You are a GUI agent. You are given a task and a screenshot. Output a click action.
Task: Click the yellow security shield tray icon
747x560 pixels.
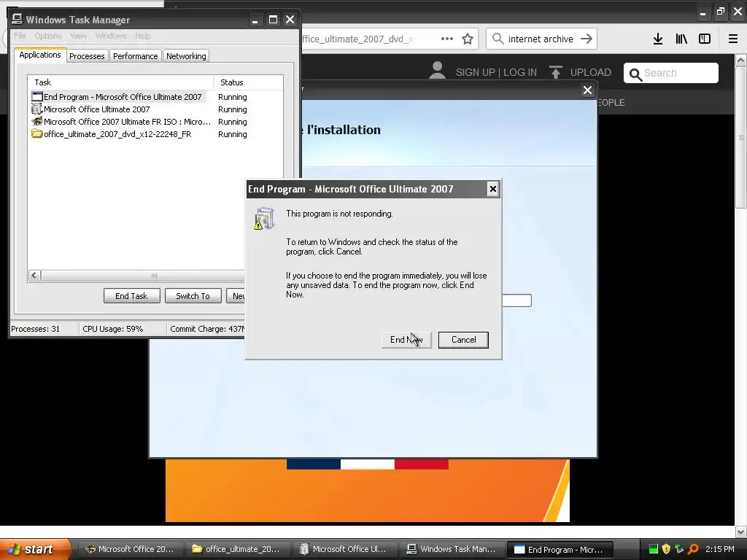666,549
